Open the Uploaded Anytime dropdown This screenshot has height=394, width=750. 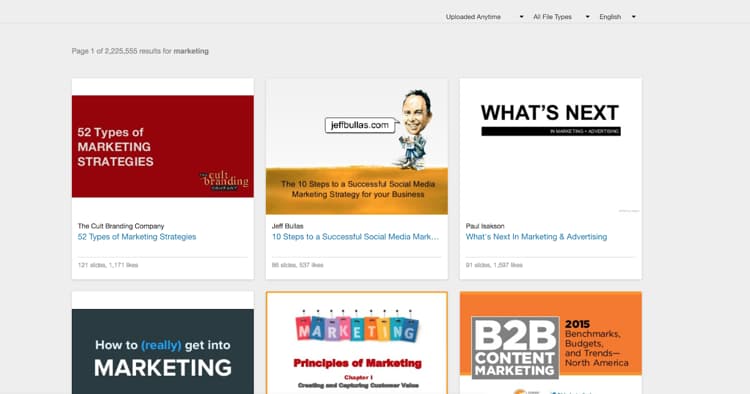(x=484, y=17)
